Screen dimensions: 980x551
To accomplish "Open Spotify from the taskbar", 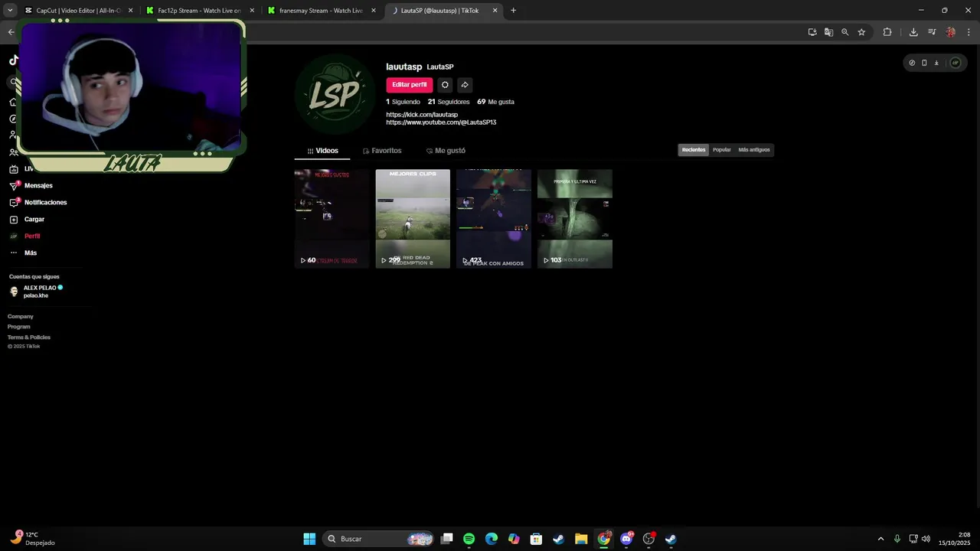I will pyautogui.click(x=469, y=539).
